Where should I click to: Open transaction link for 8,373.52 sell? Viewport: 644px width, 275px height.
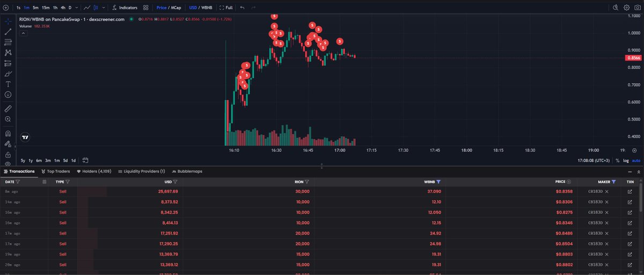[630, 202]
